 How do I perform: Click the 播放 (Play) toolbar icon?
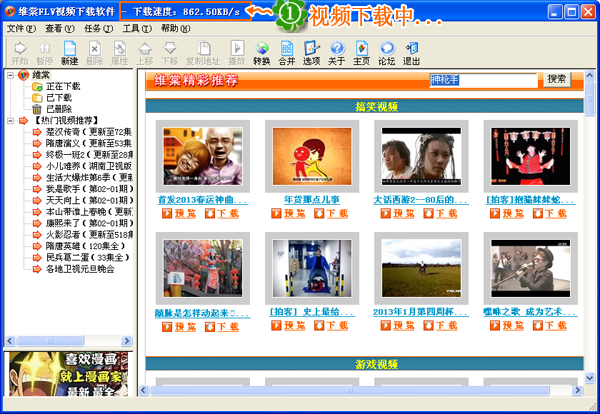click(x=237, y=53)
